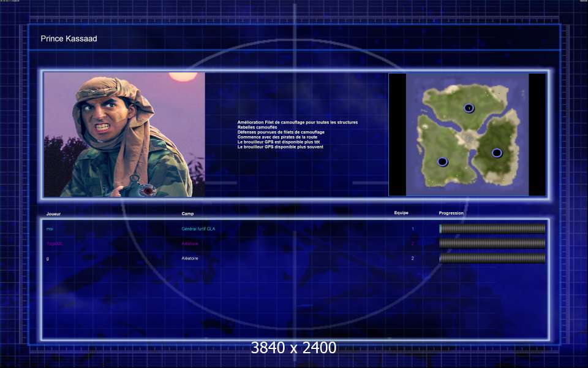The height and width of the screenshot is (368, 588).
Task: Click 'Le brouilleur GPS disponible plus souvent'
Action: pos(281,147)
